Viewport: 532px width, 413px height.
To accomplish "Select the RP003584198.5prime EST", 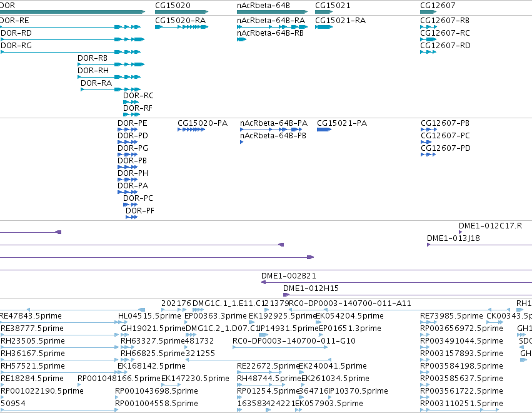I will point(424,372).
